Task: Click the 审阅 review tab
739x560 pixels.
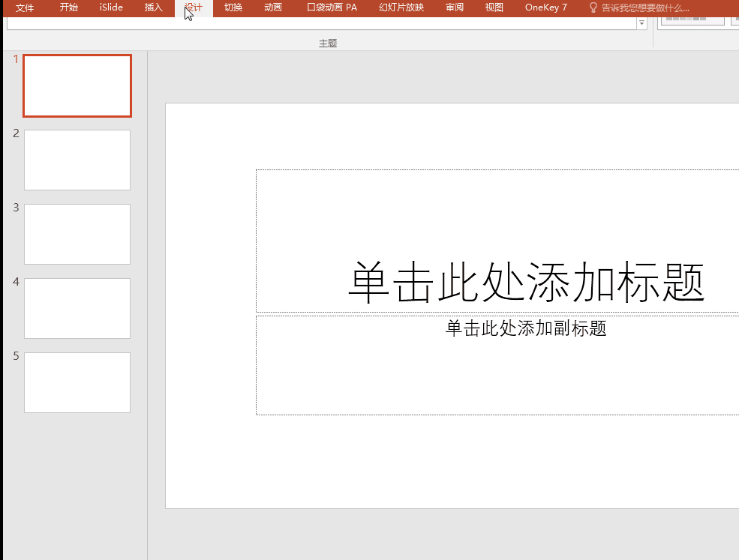Action: [454, 8]
